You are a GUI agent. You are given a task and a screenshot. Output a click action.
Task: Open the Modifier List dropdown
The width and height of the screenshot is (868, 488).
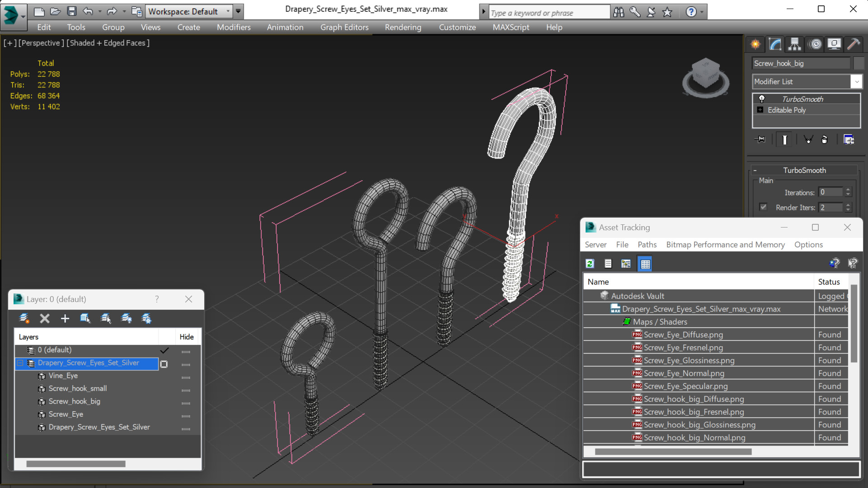(x=856, y=82)
